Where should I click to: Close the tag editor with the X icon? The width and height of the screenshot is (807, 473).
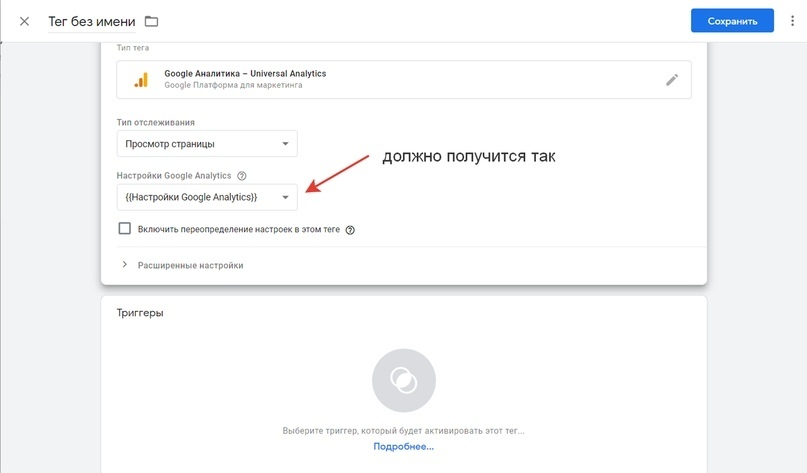[x=24, y=22]
